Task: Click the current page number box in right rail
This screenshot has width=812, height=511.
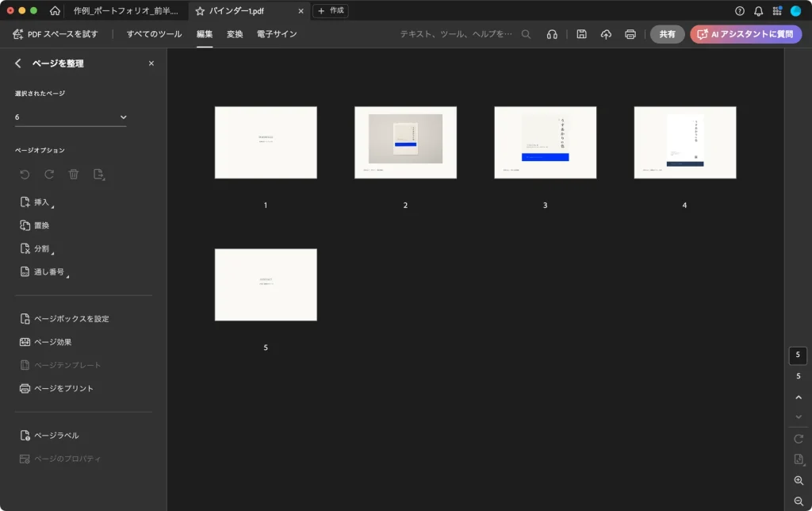Action: click(x=798, y=355)
